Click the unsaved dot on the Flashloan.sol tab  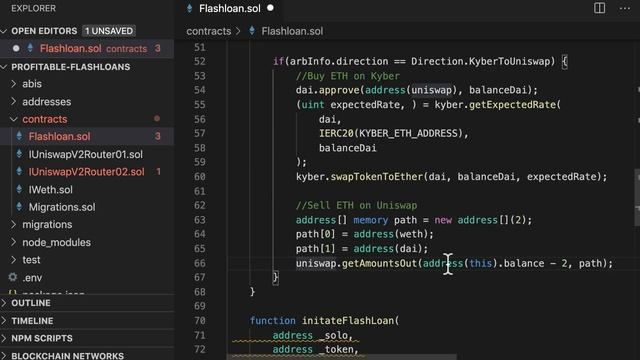pyautogui.click(x=270, y=8)
